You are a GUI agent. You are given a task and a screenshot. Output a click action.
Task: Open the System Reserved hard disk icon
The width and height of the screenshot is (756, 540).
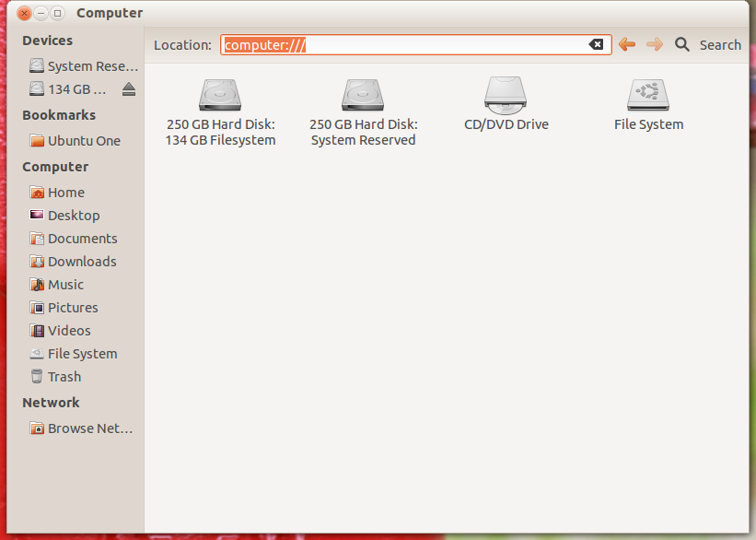pyautogui.click(x=363, y=96)
